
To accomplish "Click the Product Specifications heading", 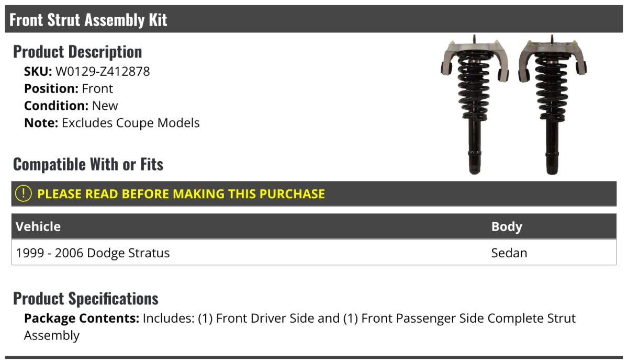I will [x=86, y=299].
